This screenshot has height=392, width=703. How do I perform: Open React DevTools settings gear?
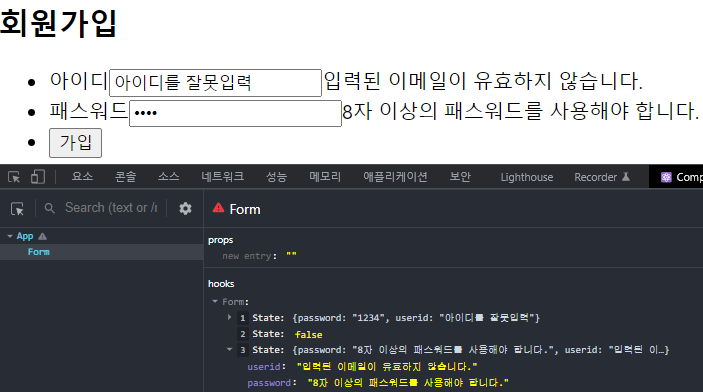pos(185,208)
